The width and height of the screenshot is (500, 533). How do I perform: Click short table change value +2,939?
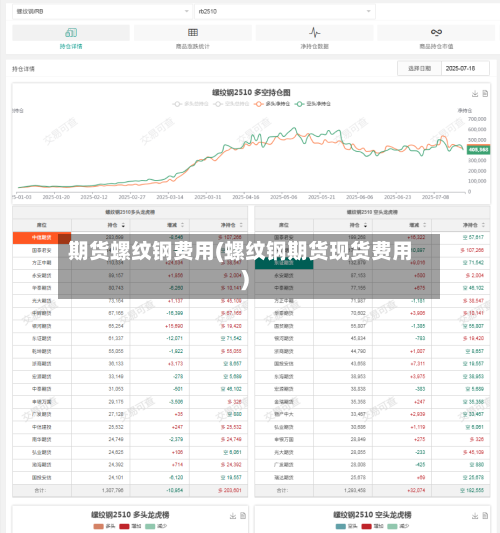(418, 414)
